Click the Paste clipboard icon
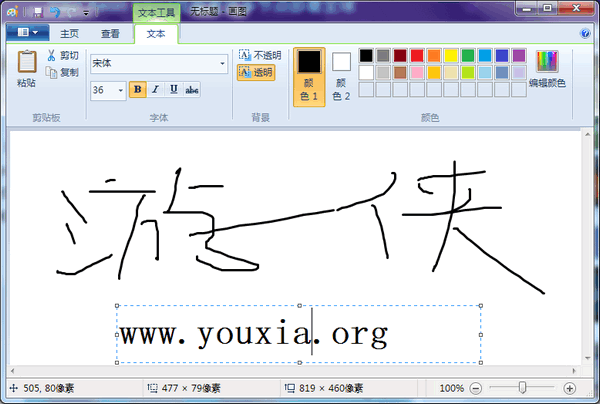 pos(27,64)
